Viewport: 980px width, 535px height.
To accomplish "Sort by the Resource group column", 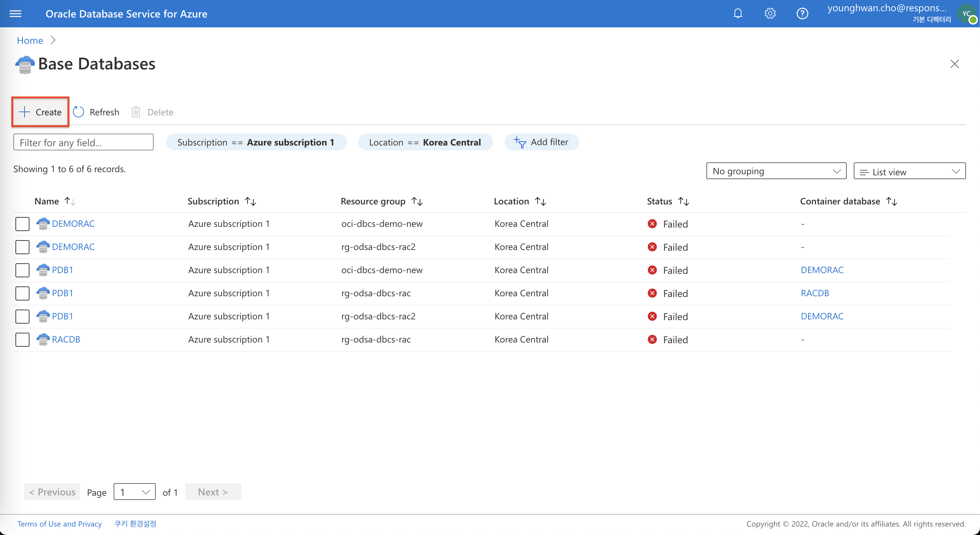I will [382, 201].
